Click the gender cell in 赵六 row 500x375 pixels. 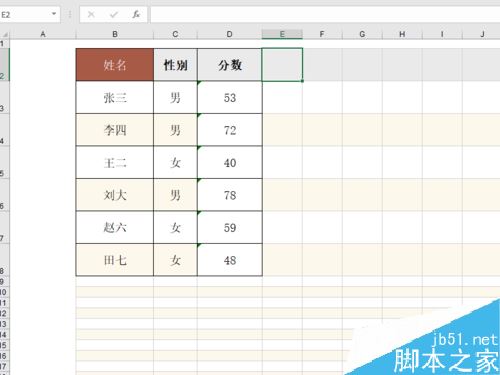[175, 228]
